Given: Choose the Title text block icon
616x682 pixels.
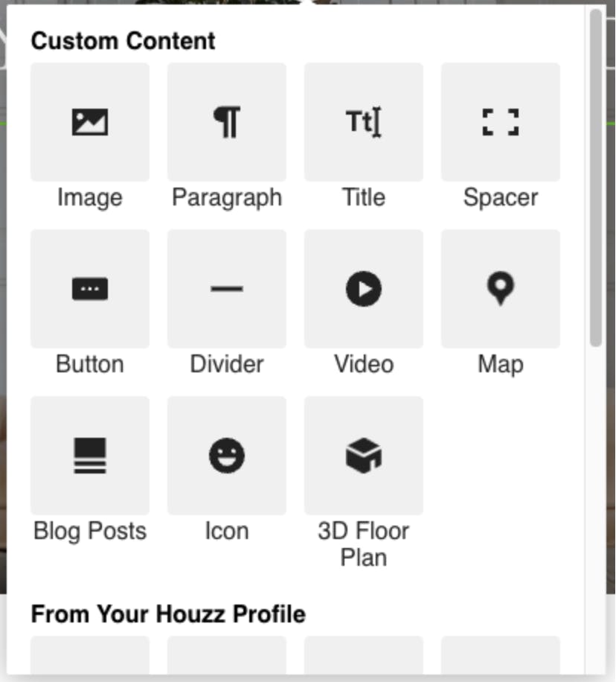Looking at the screenshot, I should click(x=364, y=122).
